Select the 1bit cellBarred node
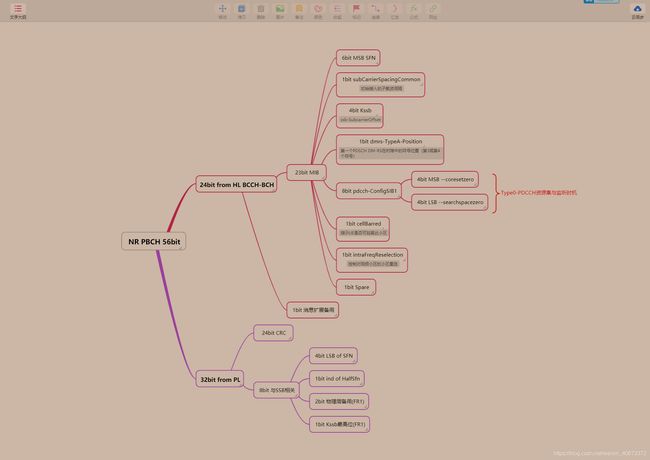Screen dimensions: 650x460 363,229
